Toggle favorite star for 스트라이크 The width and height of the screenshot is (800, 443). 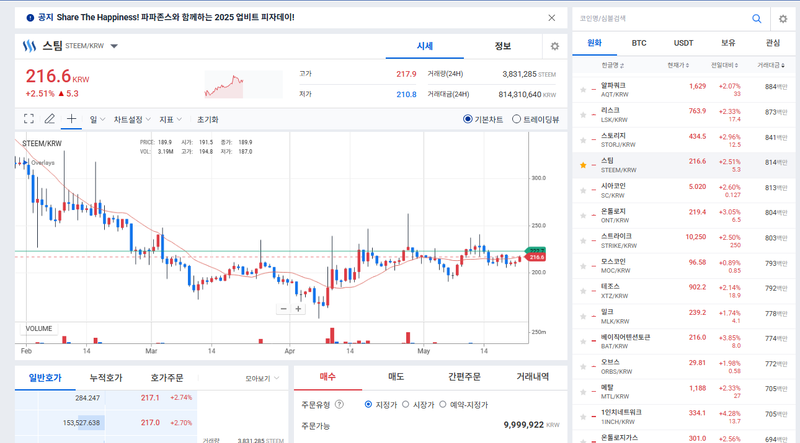point(583,240)
